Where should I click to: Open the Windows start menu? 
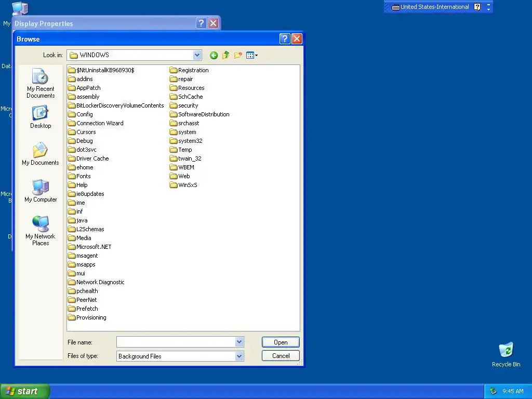coord(25,391)
